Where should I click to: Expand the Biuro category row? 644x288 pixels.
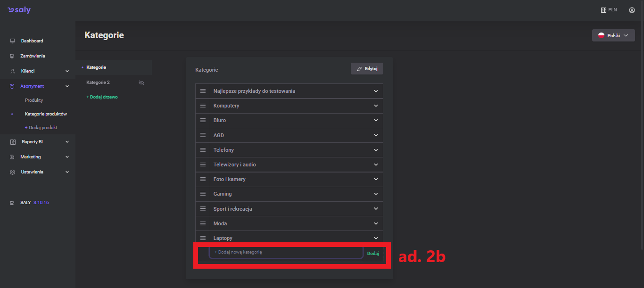[376, 120]
